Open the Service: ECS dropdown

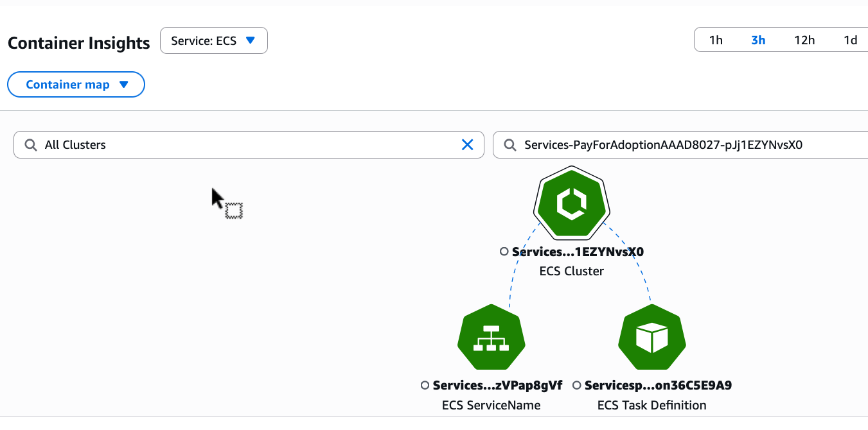point(213,40)
